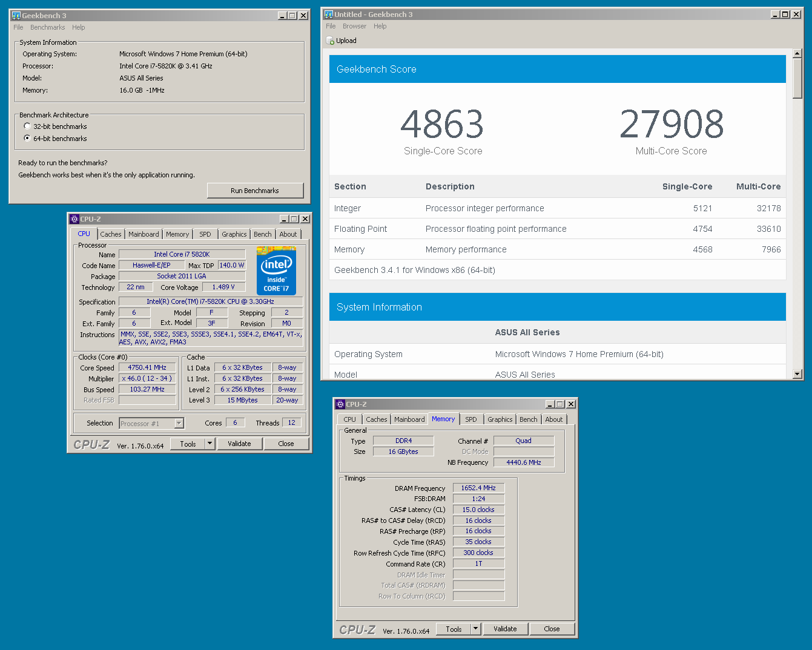Switch to About tab in CPU-Z Memory window
The width and height of the screenshot is (812, 650).
[554, 419]
